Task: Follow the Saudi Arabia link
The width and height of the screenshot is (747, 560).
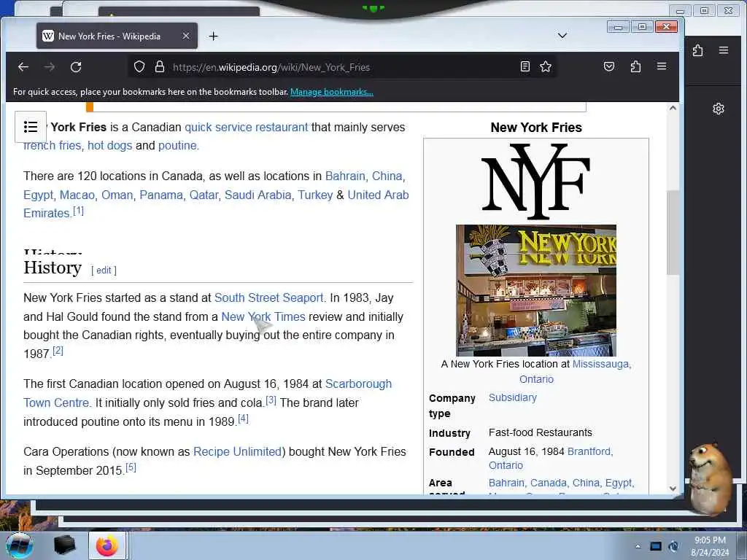Action: point(258,195)
